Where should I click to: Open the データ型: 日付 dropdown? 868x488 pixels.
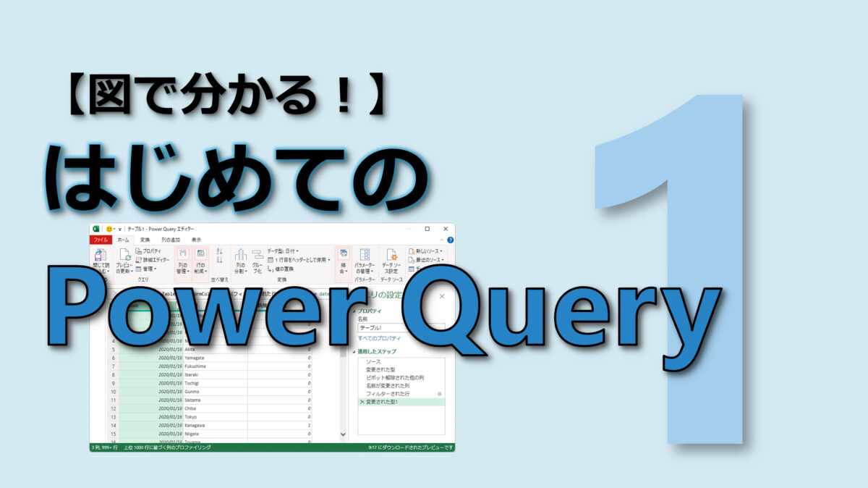tap(283, 251)
